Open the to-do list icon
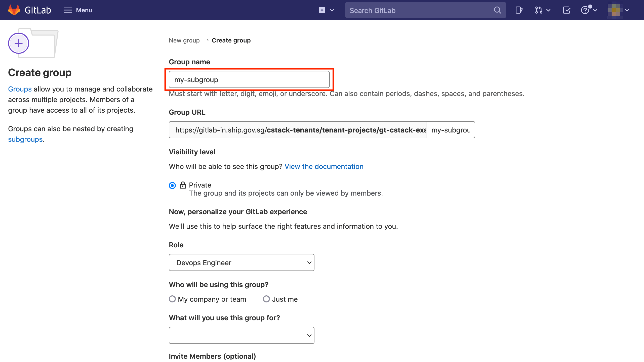The image size is (644, 362). pyautogui.click(x=566, y=10)
